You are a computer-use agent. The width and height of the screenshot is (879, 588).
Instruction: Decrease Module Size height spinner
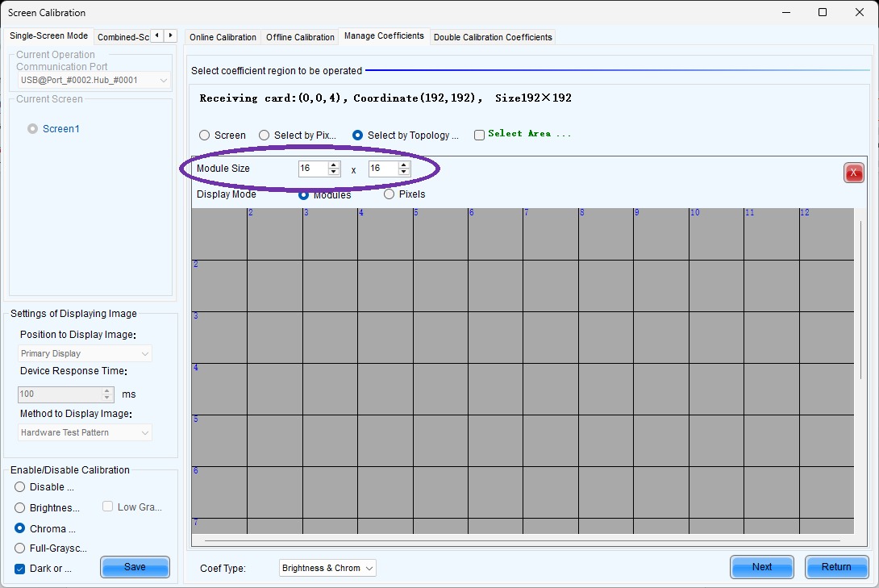[404, 172]
